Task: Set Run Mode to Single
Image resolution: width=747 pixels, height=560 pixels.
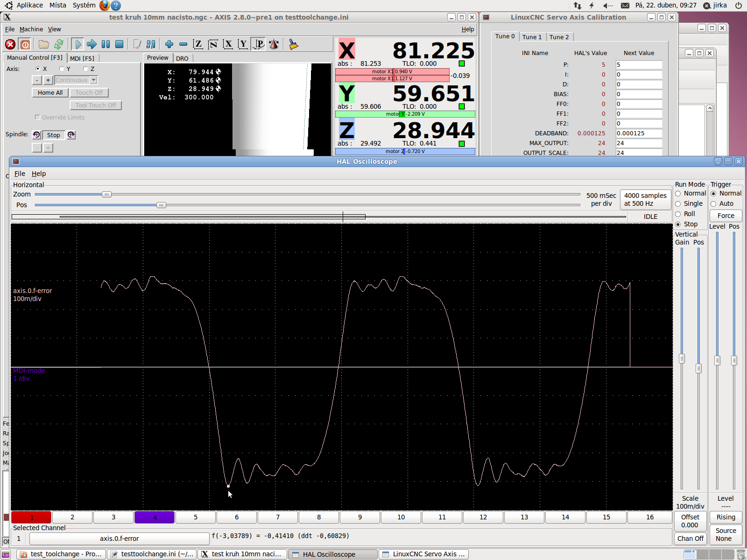Action: (x=678, y=204)
